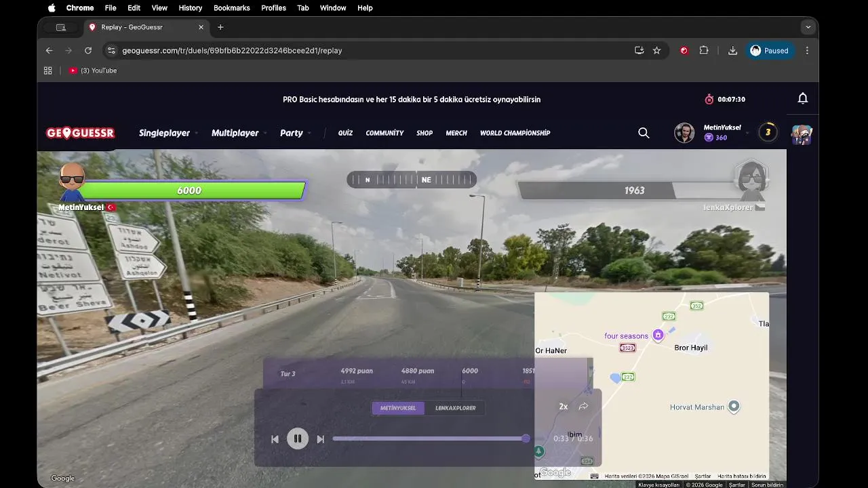Click the share arrow icon in replay panel
This screenshot has height=488, width=868.
tap(583, 407)
